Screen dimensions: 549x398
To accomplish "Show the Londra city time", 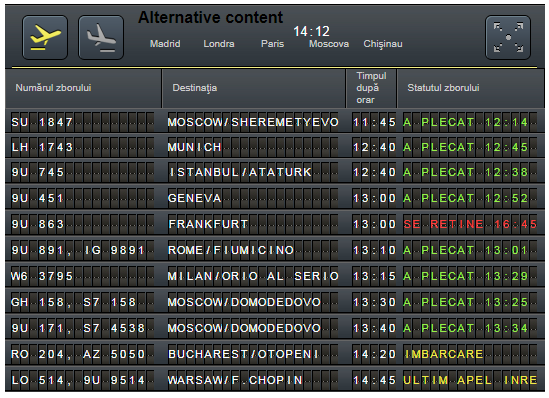I will click(219, 44).
